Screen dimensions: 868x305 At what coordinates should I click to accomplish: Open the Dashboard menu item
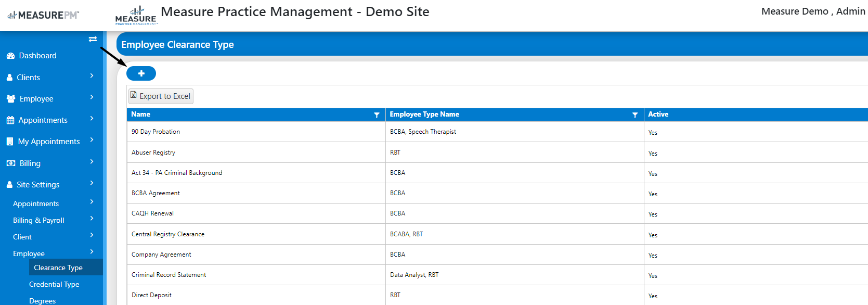point(37,56)
